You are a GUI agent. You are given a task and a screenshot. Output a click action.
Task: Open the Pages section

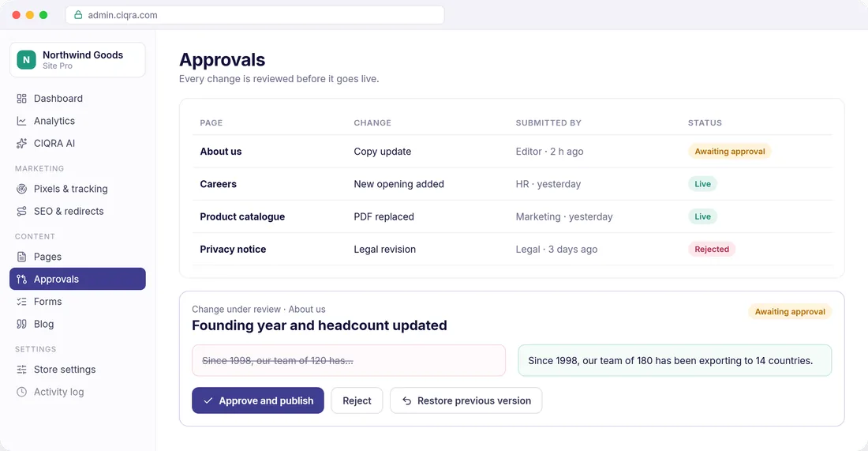click(77, 257)
